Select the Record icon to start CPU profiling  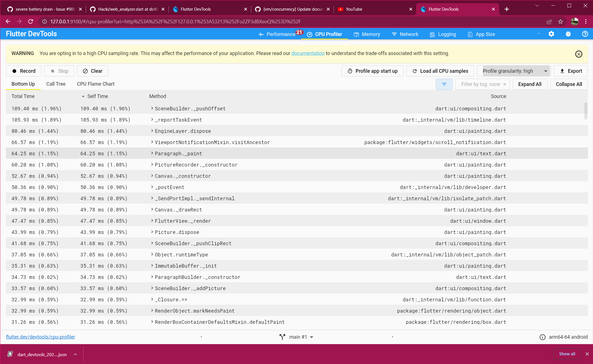click(15, 71)
